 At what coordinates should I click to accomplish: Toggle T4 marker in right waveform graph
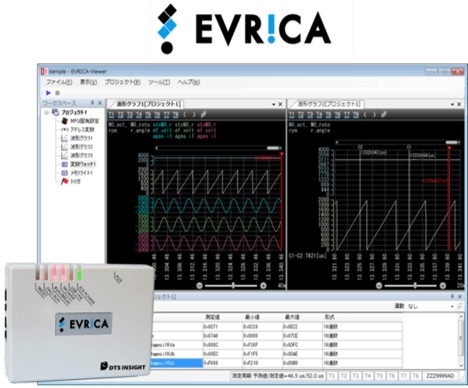tap(319, 115)
